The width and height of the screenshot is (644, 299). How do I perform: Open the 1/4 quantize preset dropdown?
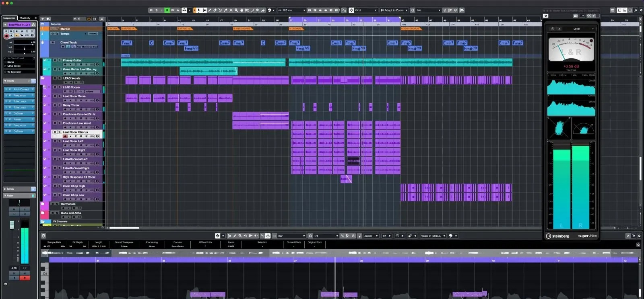pos(428,10)
